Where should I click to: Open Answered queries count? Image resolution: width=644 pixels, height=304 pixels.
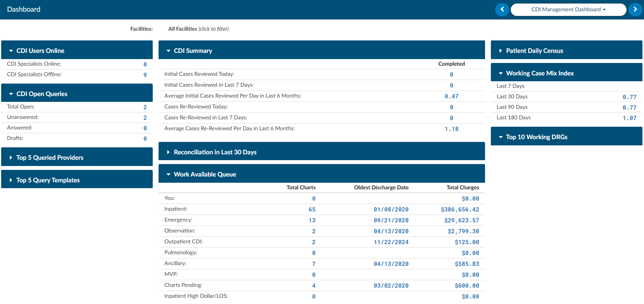pyautogui.click(x=145, y=128)
